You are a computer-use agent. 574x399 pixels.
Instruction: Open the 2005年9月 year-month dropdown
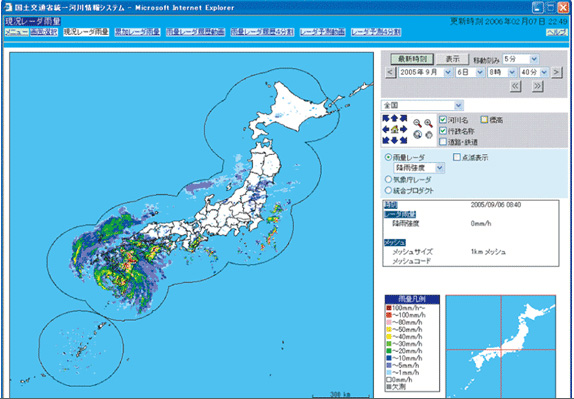pyautogui.click(x=425, y=72)
